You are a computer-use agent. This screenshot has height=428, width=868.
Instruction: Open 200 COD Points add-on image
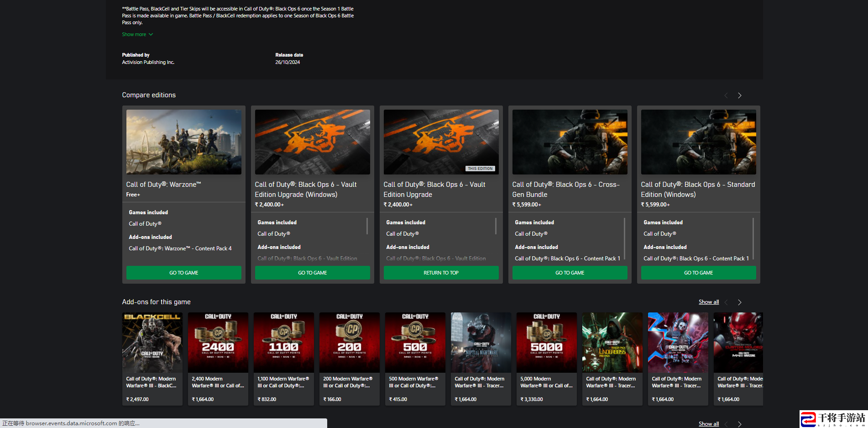350,343
